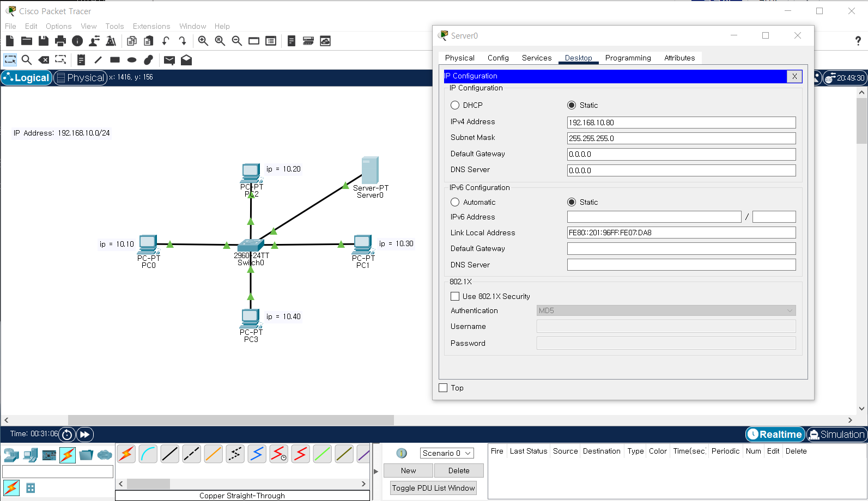Select Static radio in IPv6 Configuration

pos(572,202)
